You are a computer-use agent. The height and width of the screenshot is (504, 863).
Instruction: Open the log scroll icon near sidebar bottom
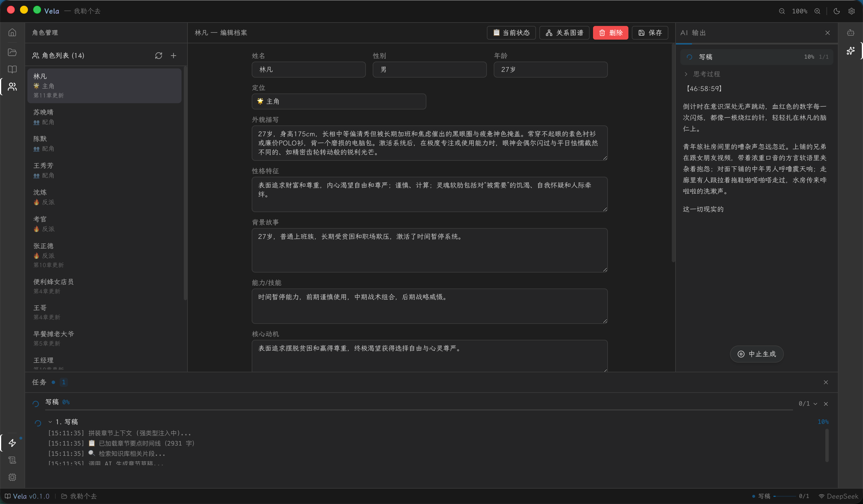[x=12, y=460]
